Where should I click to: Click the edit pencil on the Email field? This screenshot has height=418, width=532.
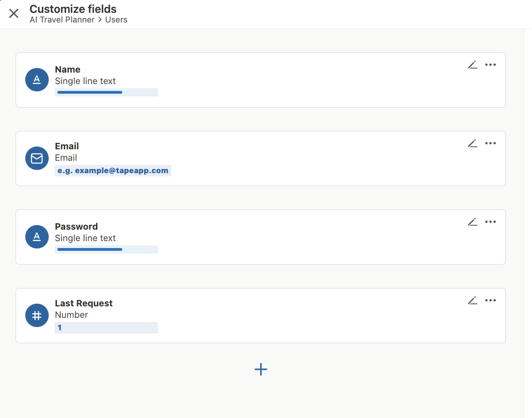point(473,143)
